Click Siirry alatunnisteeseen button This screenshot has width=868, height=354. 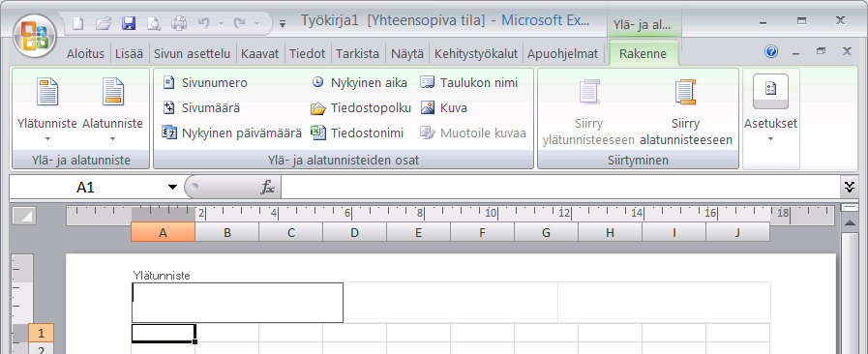[685, 112]
